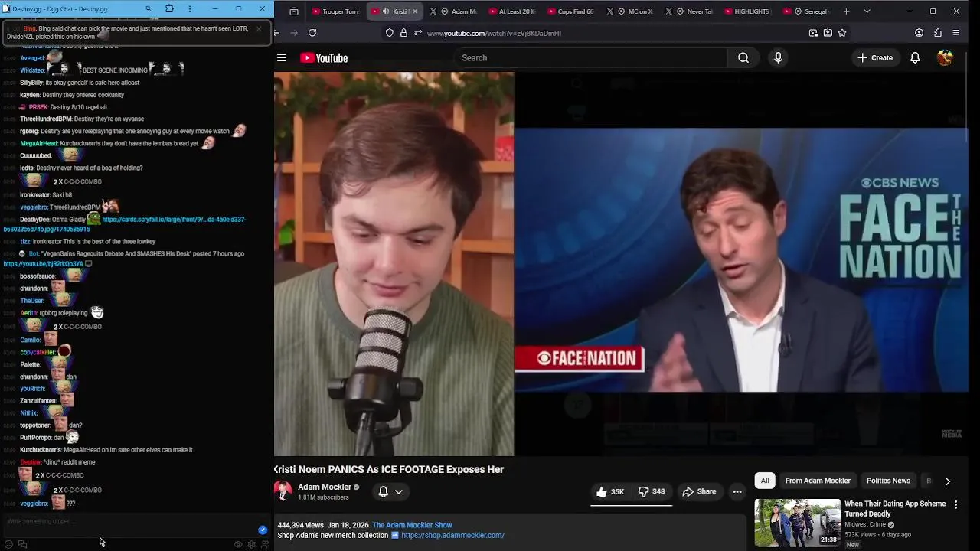Expand the list all tabs chevron
Viewport: 980px width, 551px height.
tap(867, 11)
